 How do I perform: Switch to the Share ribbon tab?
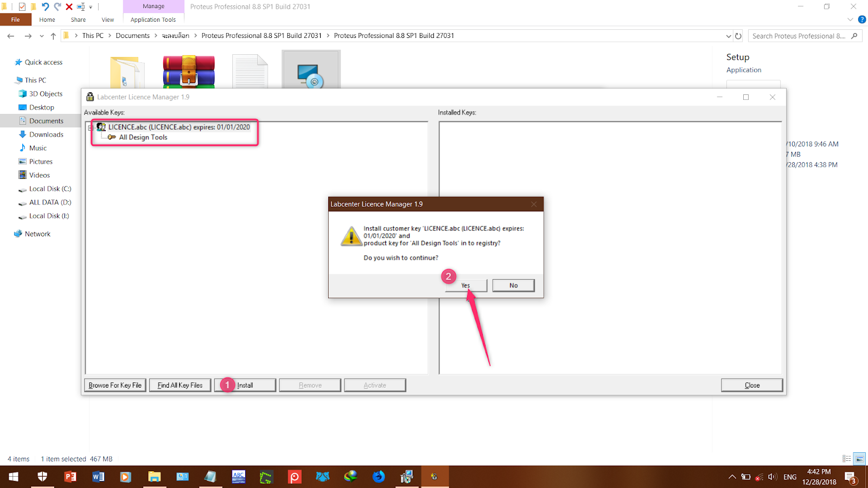pos(78,20)
